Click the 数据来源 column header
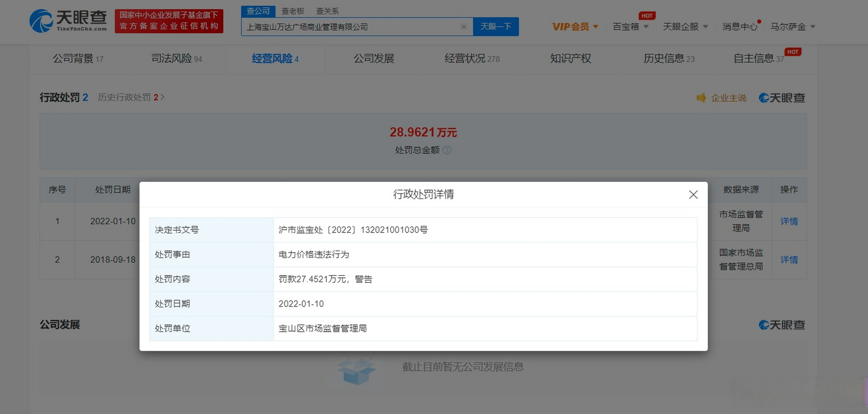 coord(741,190)
